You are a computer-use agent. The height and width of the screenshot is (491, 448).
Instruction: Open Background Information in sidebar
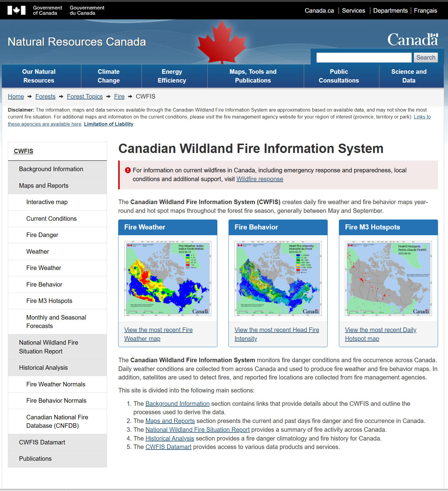[57, 169]
